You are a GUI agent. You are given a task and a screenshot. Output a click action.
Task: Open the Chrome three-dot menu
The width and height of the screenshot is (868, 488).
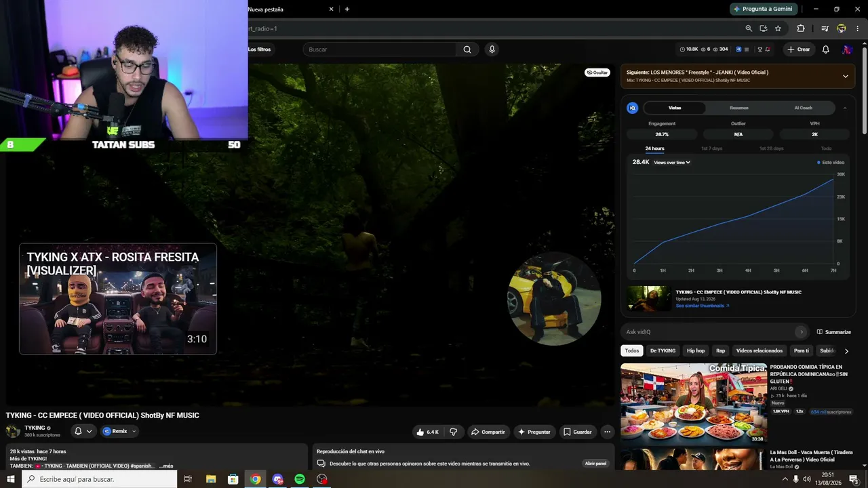(857, 28)
